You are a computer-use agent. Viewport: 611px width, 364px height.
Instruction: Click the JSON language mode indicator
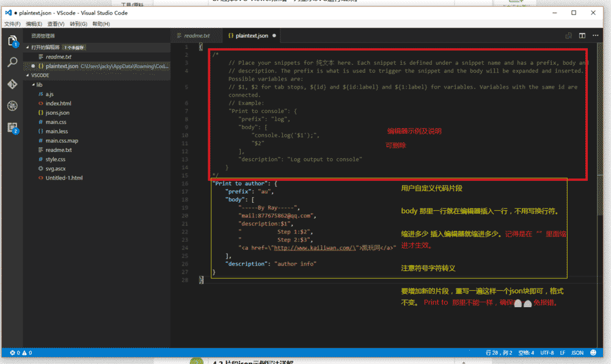coord(577,352)
